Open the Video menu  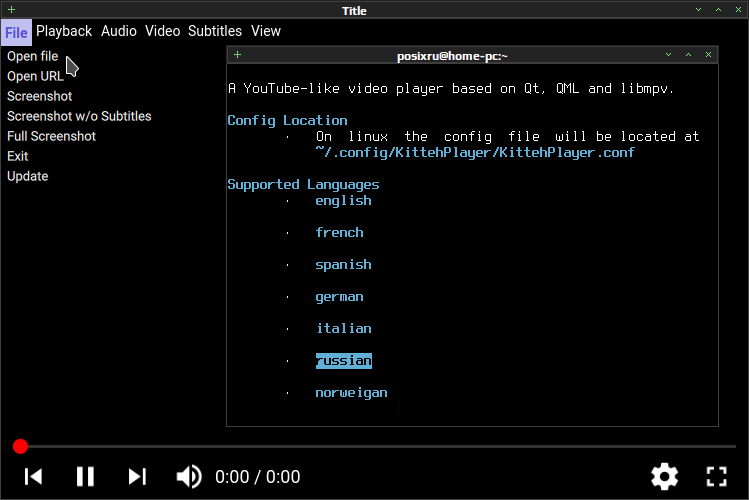[x=162, y=31]
